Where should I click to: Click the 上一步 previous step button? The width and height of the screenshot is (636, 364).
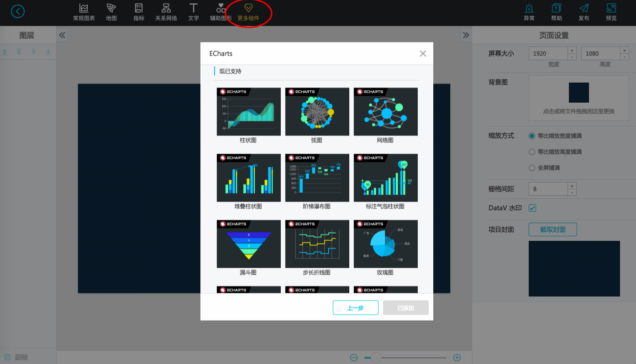point(356,308)
